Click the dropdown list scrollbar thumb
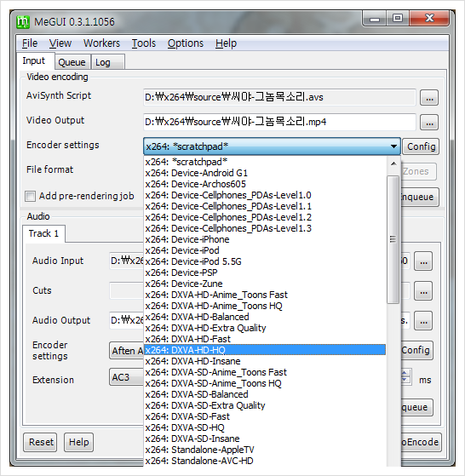 tap(393, 239)
